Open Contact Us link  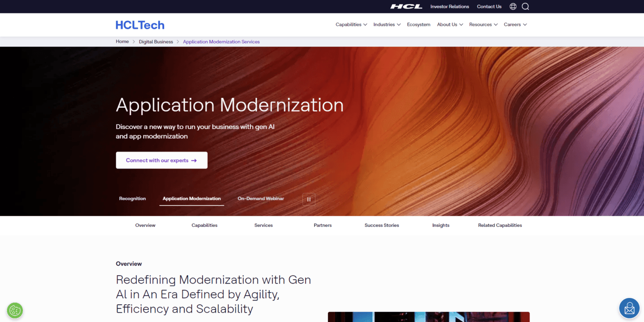coord(489,7)
